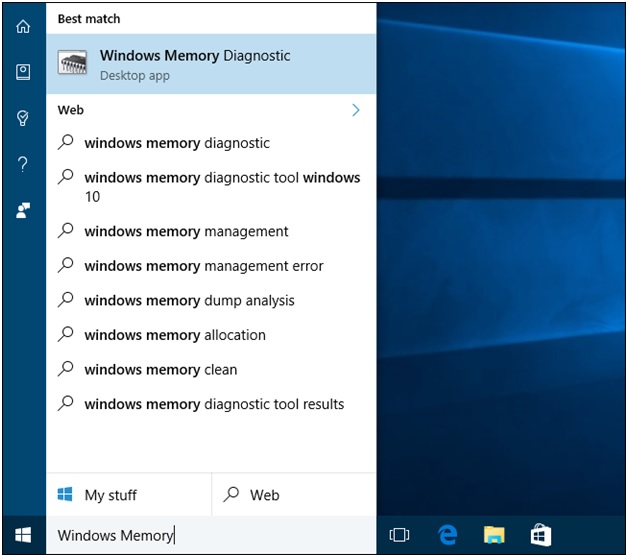Select the 'windows memory diagnostic' web suggestion
The width and height of the screenshot is (628, 557).
click(211, 143)
